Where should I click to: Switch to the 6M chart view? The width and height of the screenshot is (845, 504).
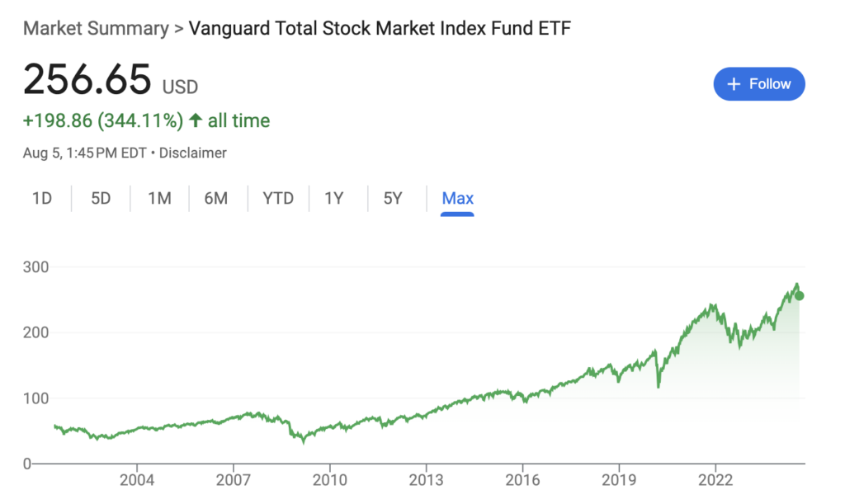(x=218, y=198)
